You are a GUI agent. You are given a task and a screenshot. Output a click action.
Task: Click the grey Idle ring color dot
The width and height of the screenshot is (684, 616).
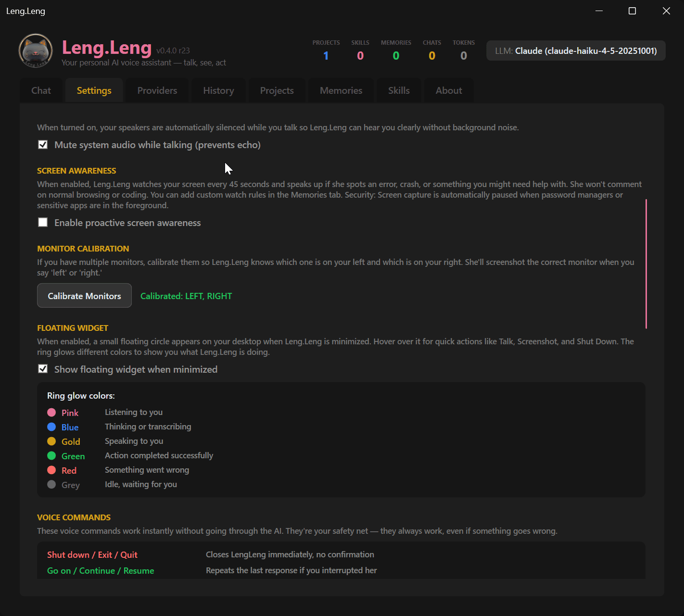[51, 485]
